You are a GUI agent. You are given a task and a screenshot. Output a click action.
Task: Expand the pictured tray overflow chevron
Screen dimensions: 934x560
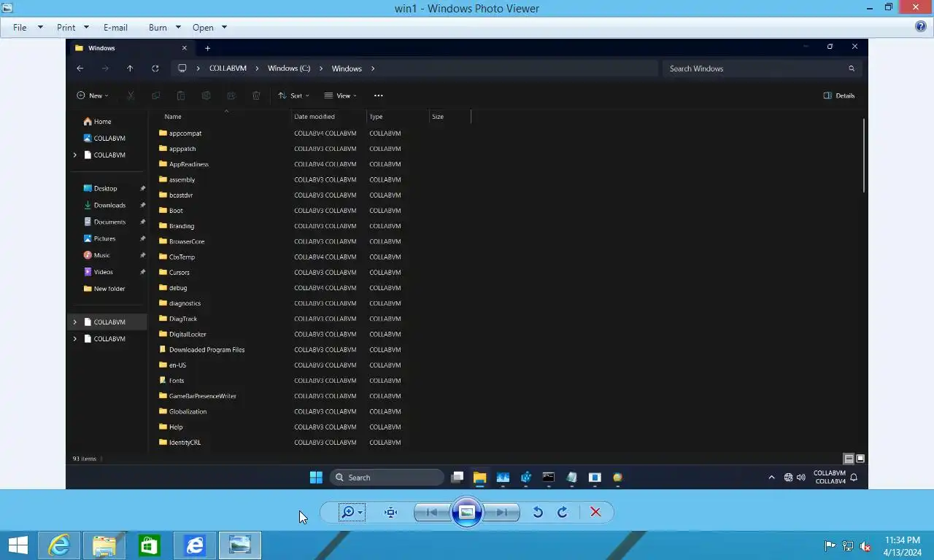771,478
